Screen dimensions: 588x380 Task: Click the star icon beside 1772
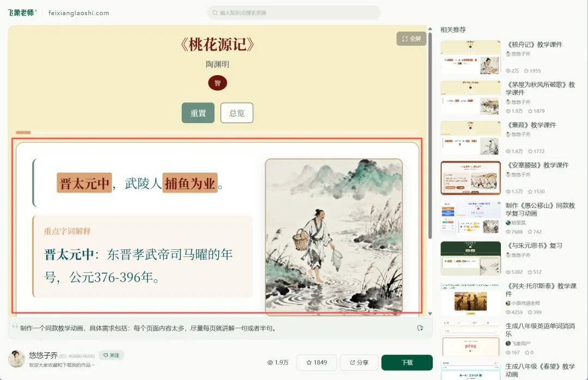(530, 151)
